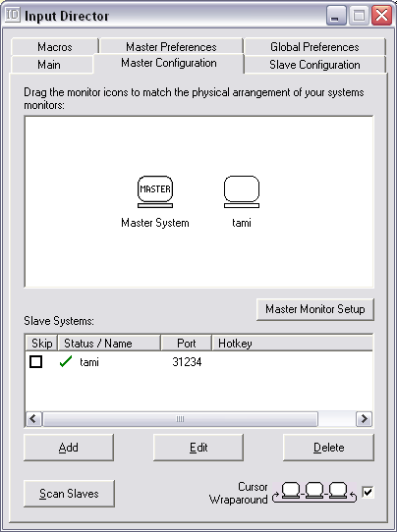Open the Master Preferences tab
The height and width of the screenshot is (532, 397).
pos(171,46)
